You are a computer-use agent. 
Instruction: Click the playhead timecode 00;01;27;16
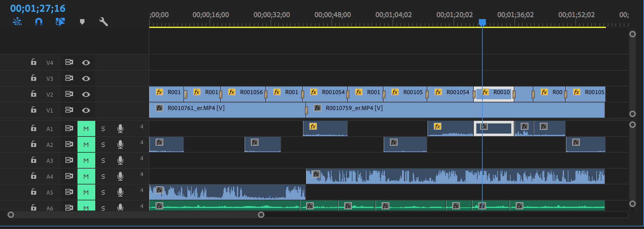point(38,8)
